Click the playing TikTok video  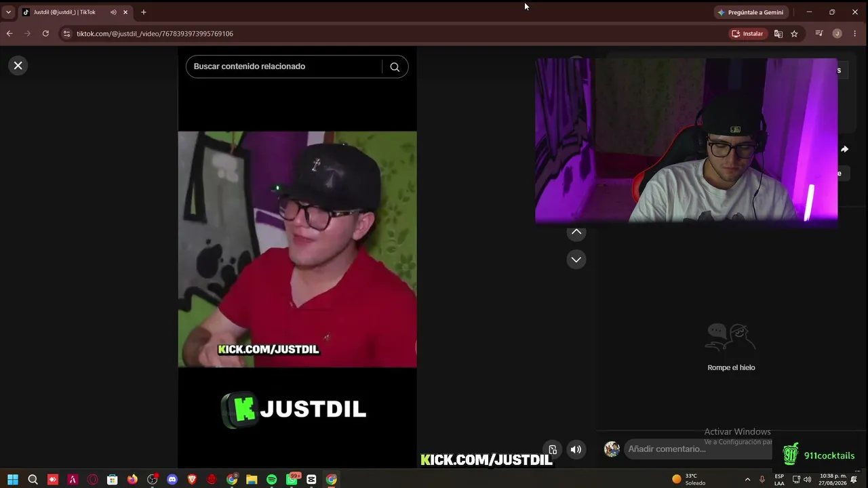(x=297, y=249)
